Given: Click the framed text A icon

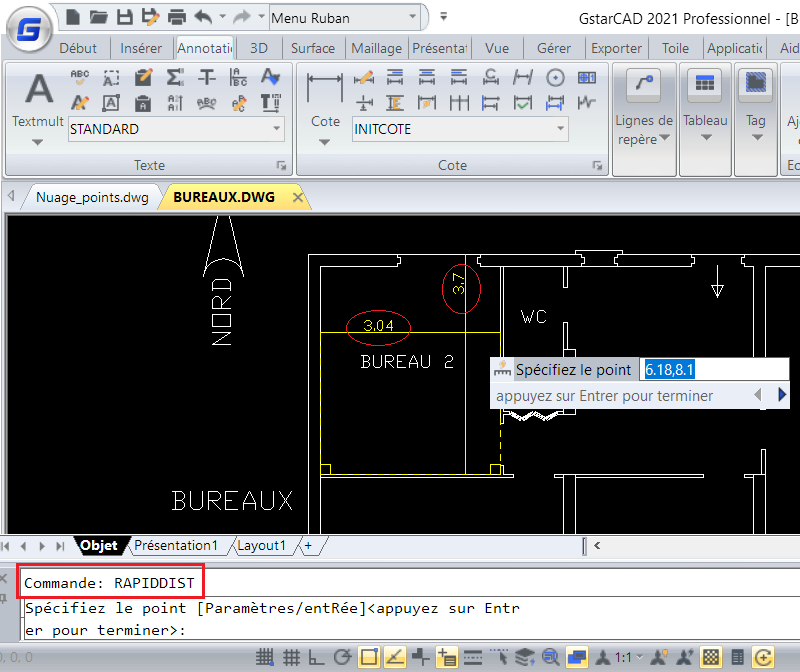Looking at the screenshot, I should tap(111, 103).
